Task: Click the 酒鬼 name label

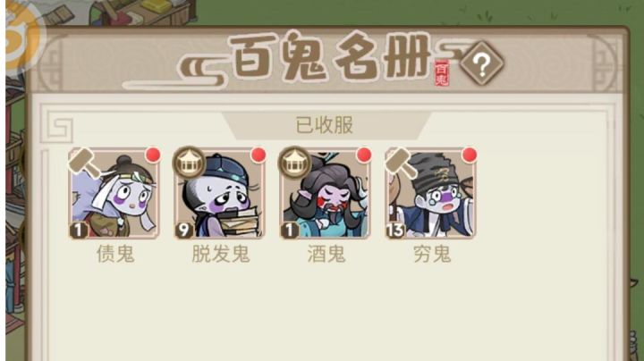Action: click(x=326, y=254)
